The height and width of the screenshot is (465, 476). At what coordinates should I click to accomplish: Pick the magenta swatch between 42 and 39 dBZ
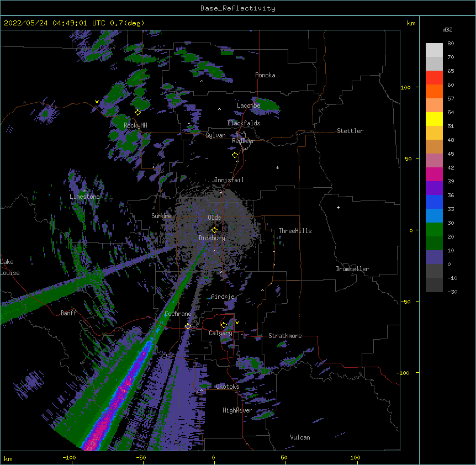click(x=434, y=174)
